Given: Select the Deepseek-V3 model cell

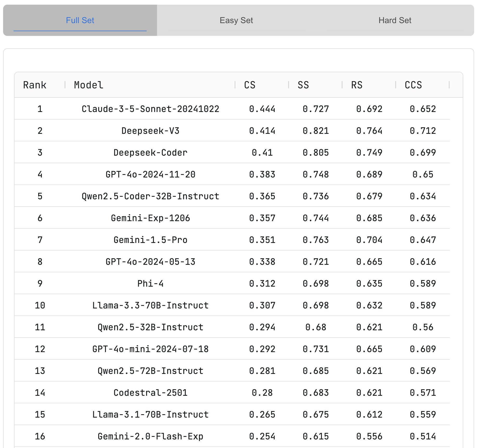Looking at the screenshot, I should pyautogui.click(x=151, y=131).
